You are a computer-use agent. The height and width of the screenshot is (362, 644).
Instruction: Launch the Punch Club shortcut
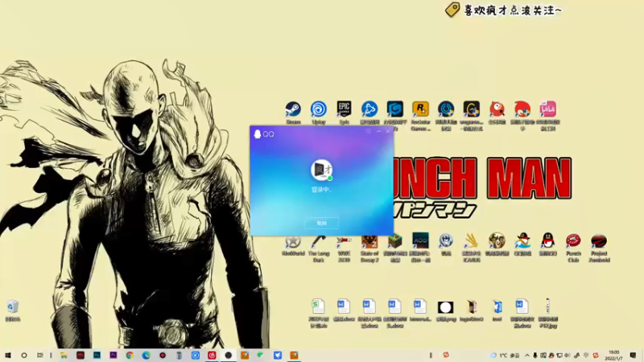573,241
